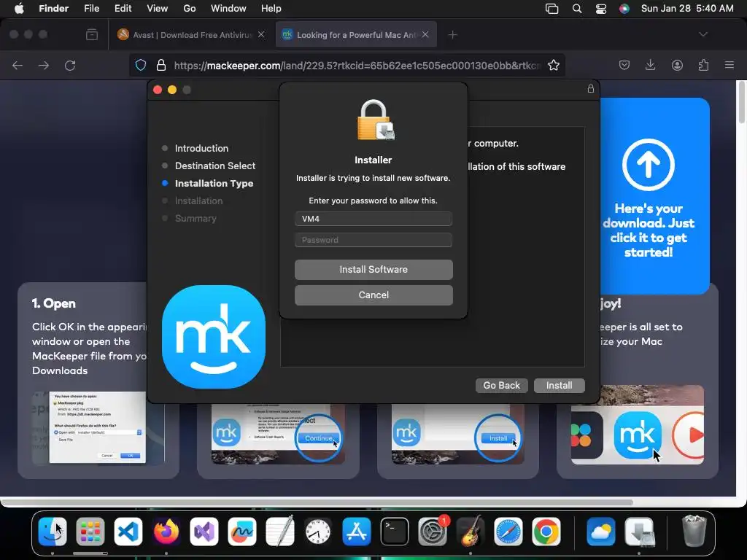Screen dimensions: 747x560
Task: Open the Go menu
Action: (190, 9)
